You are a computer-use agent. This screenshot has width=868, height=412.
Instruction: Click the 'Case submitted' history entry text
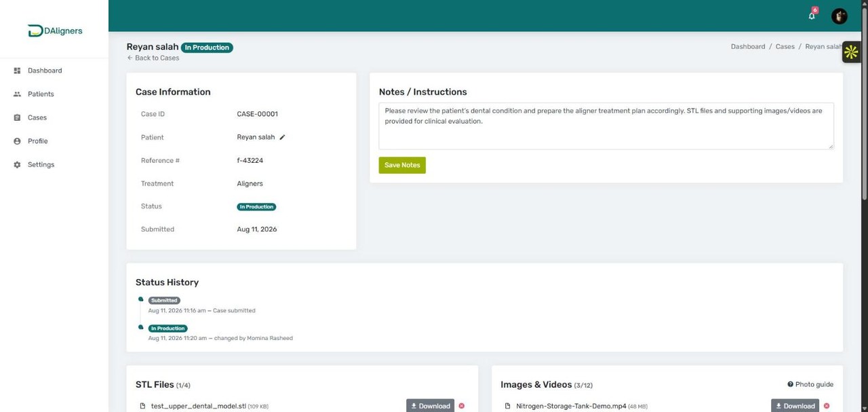(234, 310)
